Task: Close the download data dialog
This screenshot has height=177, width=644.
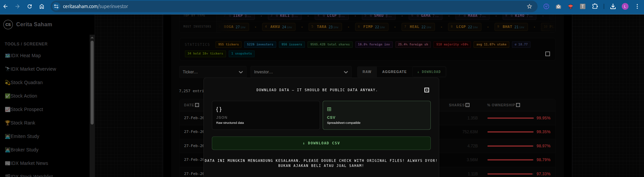Action: coord(426,90)
